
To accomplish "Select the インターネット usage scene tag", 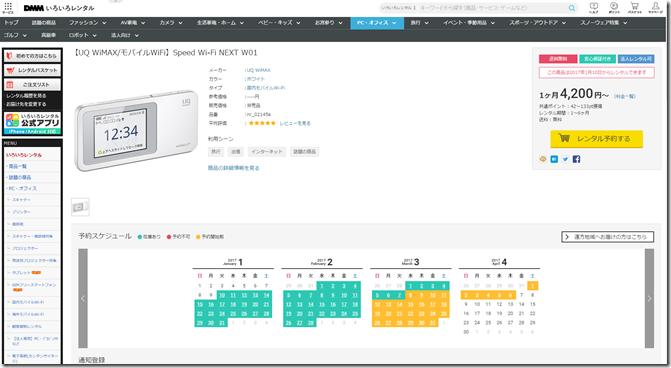I will pos(267,151).
